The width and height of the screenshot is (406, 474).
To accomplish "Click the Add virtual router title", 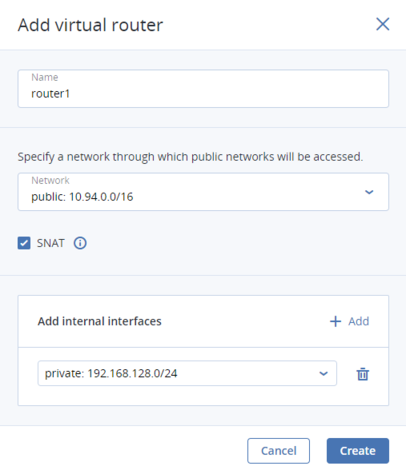I will pos(90,25).
